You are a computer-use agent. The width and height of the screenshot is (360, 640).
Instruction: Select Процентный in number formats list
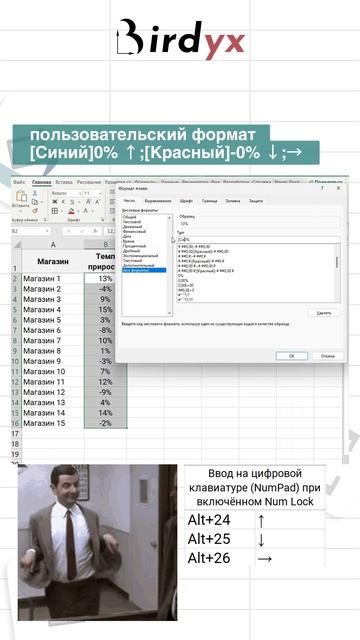click(134, 246)
